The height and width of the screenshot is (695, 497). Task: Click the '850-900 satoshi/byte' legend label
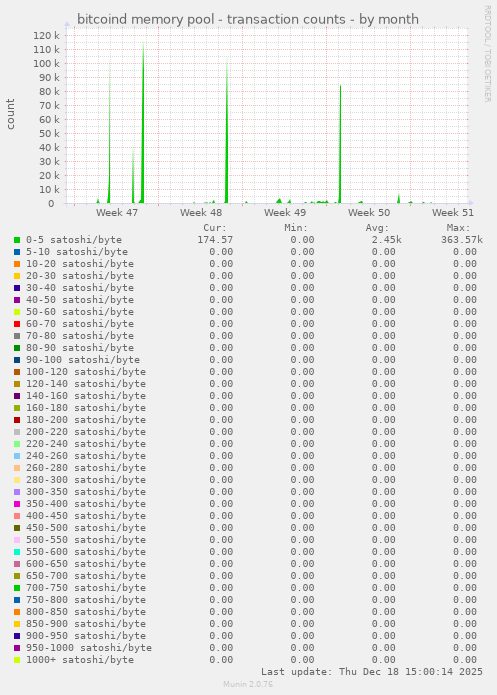(x=86, y=624)
